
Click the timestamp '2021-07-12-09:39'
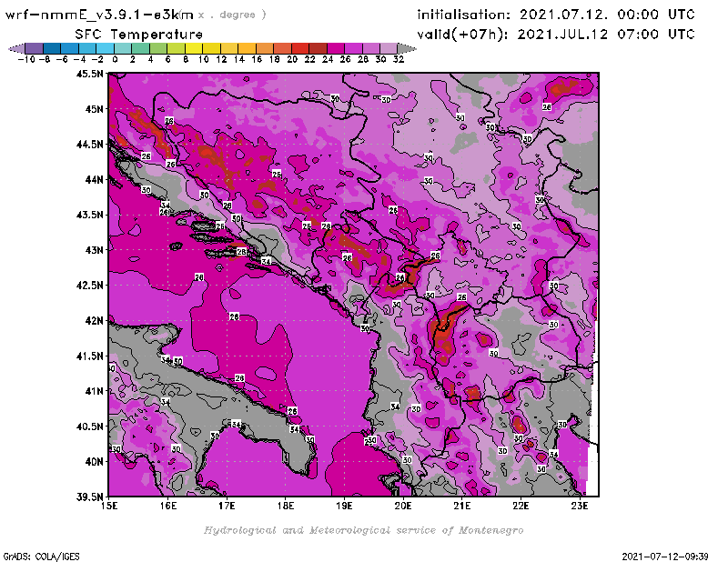(665, 557)
